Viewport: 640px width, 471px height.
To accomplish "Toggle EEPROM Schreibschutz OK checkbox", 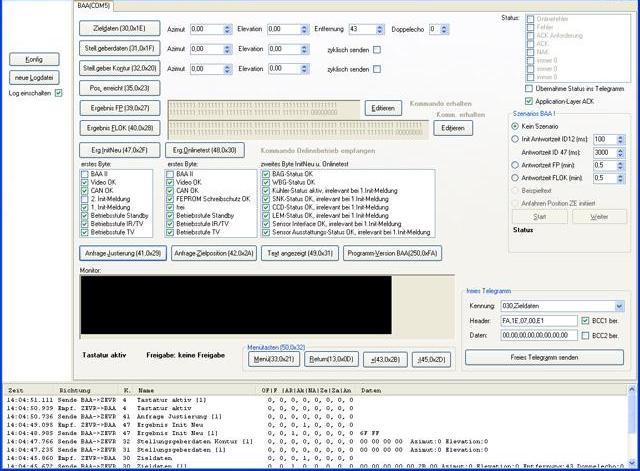I will (x=170, y=199).
